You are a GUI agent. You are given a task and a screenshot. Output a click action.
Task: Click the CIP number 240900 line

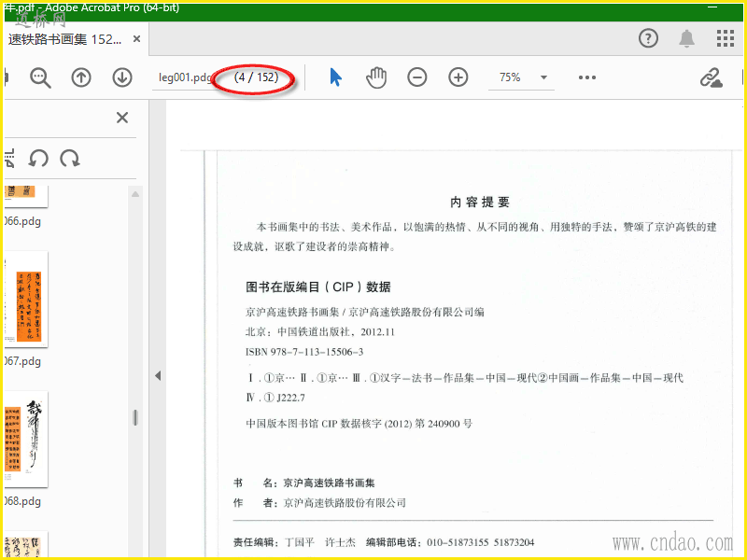(x=359, y=424)
